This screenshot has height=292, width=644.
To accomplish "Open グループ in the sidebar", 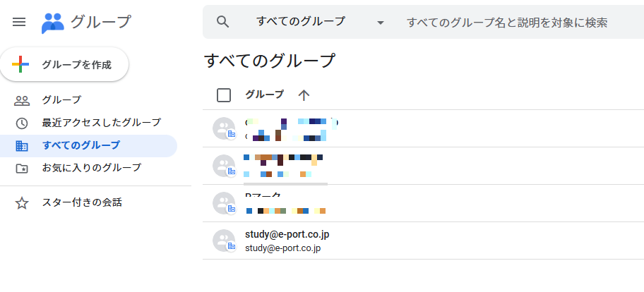I will coord(61,100).
